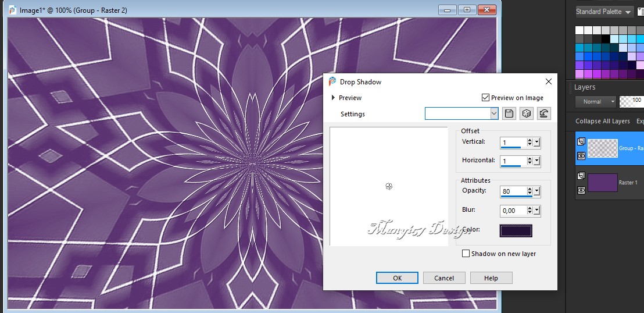This screenshot has width=644, height=313.
Task: Click the save preset floppy disk icon
Action: click(509, 113)
